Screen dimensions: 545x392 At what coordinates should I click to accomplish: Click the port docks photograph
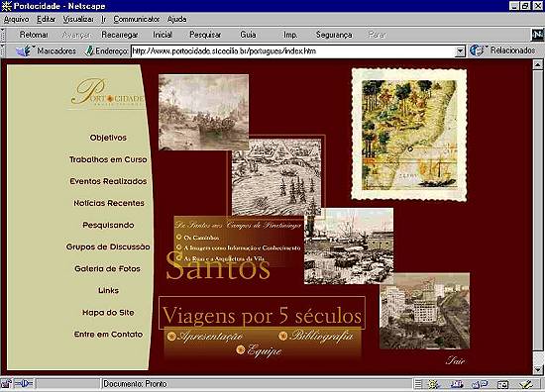pyautogui.click(x=349, y=245)
